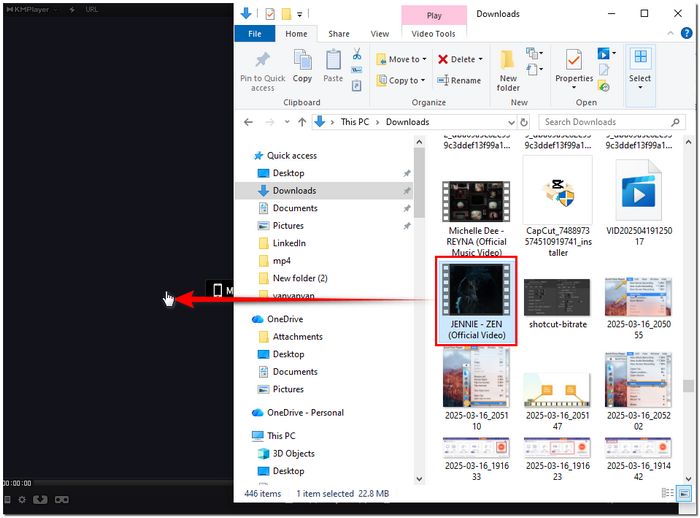Screen dimensions: 700x518
Task: Click the Search Downloads field
Action: (606, 122)
